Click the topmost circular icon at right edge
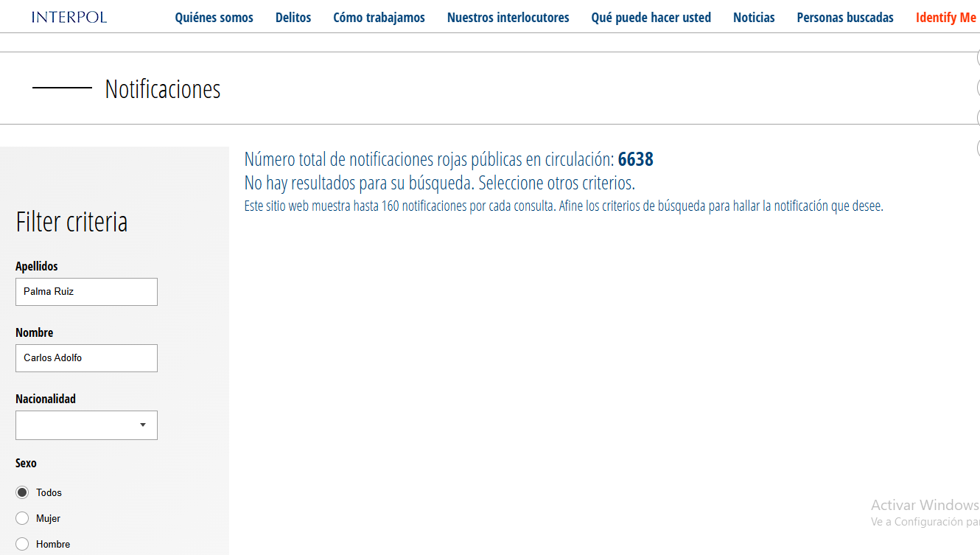 coord(977,59)
